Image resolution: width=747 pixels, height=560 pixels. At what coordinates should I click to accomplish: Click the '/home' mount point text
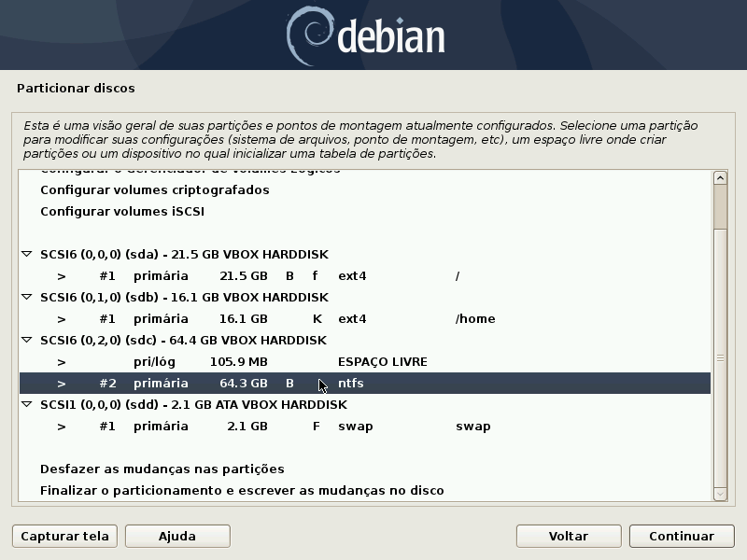point(475,319)
